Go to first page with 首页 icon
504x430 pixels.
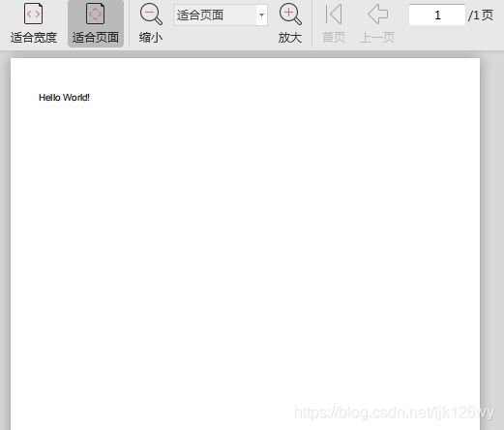334,14
